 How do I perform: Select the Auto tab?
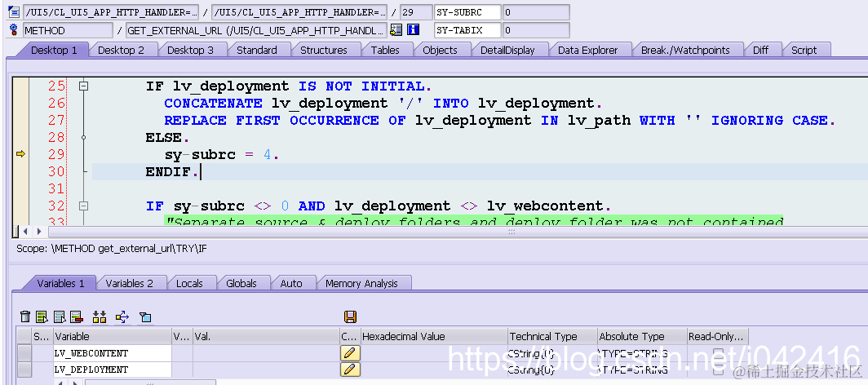291,283
